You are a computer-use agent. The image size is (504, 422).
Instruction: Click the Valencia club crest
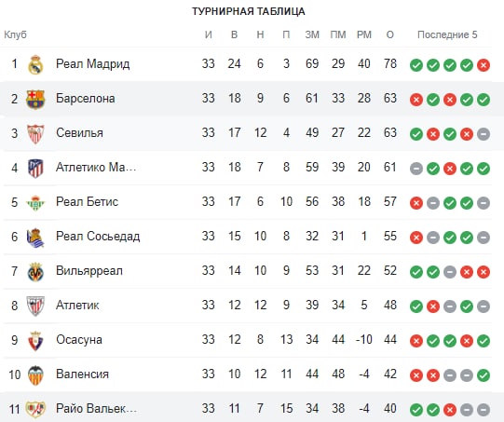click(35, 375)
